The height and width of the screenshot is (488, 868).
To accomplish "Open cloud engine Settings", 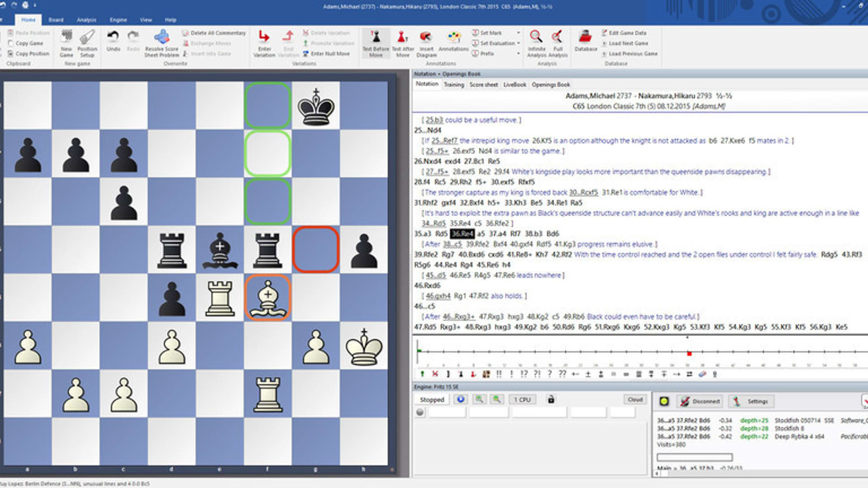I will (750, 401).
